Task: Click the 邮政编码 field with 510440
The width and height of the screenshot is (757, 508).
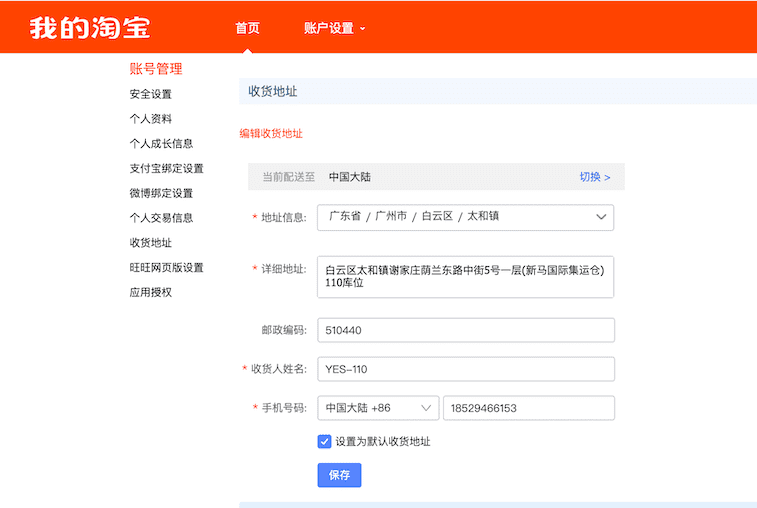Action: click(466, 330)
